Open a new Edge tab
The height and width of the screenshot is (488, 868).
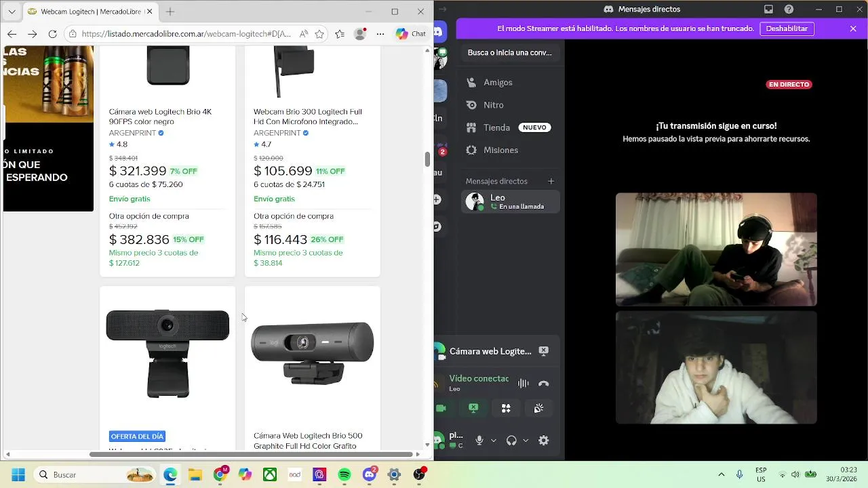(170, 12)
